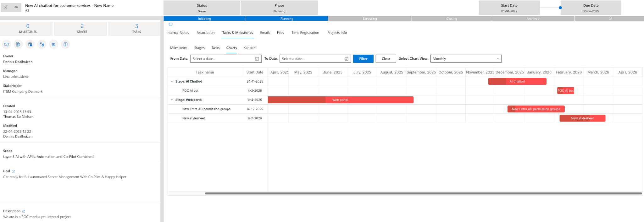Switch to the Association tab
Screen dimensions: 644x222
point(205,33)
